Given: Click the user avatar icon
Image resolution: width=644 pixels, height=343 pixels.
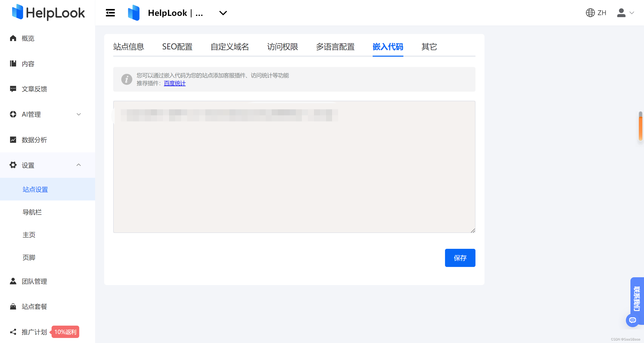Looking at the screenshot, I should pyautogui.click(x=621, y=13).
